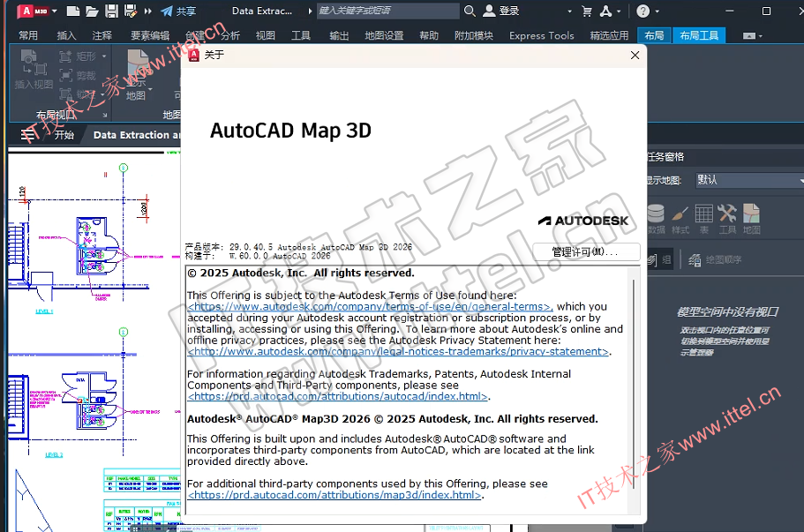Click the 表 table icon in task pane
Screen dimensions: 804x532
[x=704, y=219]
